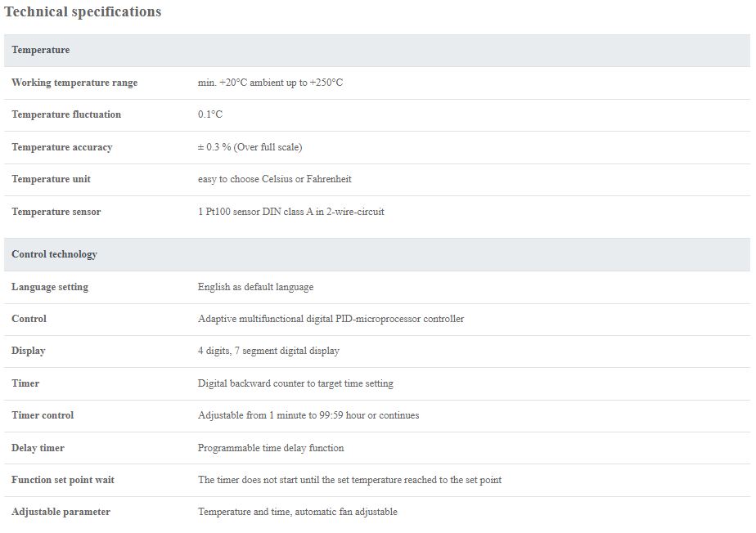Click the 'Display' row label
Screen dimensions: 756x533
pos(29,351)
